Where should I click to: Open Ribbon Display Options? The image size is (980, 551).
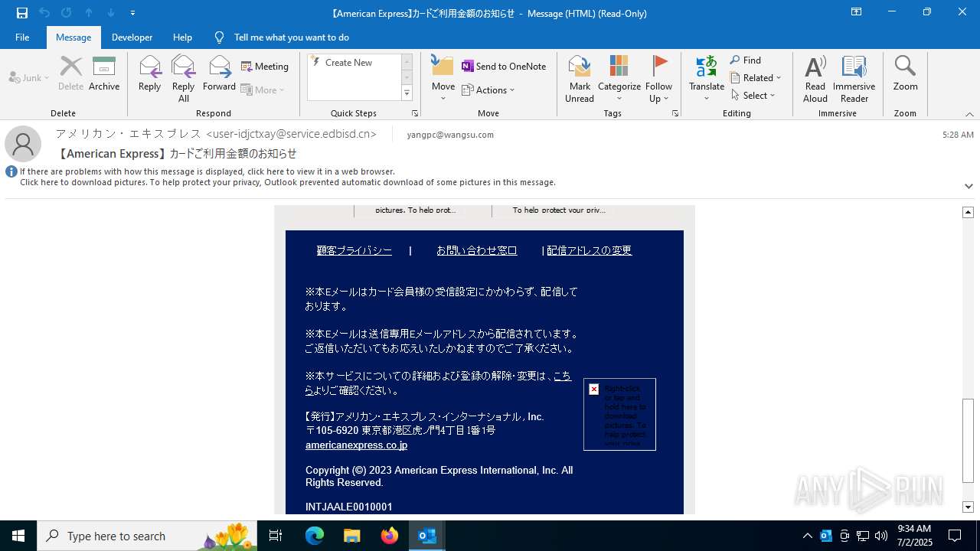coord(856,12)
